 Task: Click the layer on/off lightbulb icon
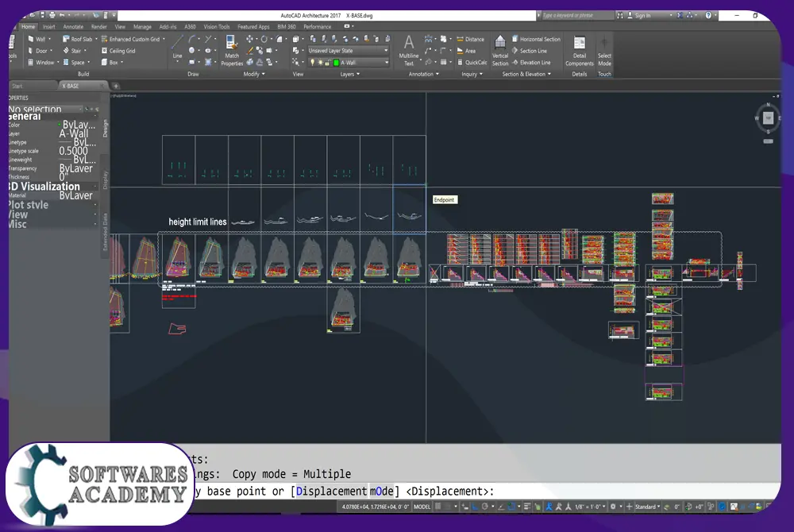pos(312,62)
